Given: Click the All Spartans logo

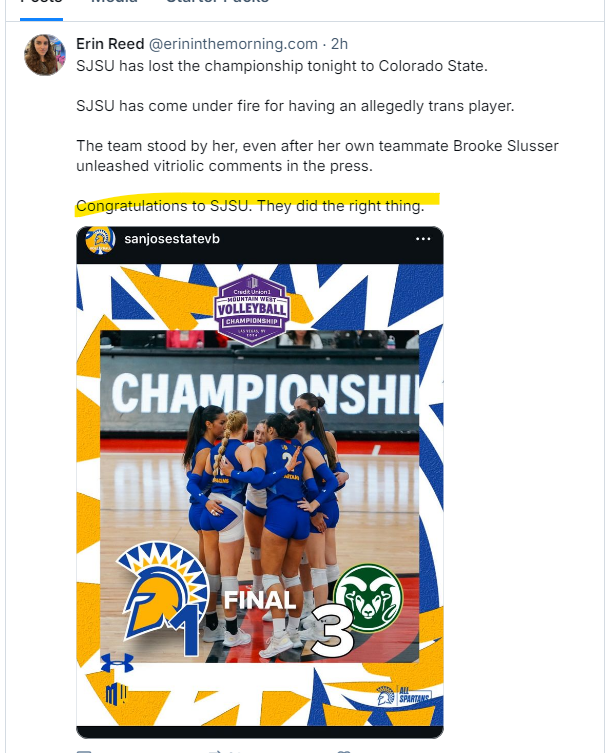Looking at the screenshot, I should 403,695.
